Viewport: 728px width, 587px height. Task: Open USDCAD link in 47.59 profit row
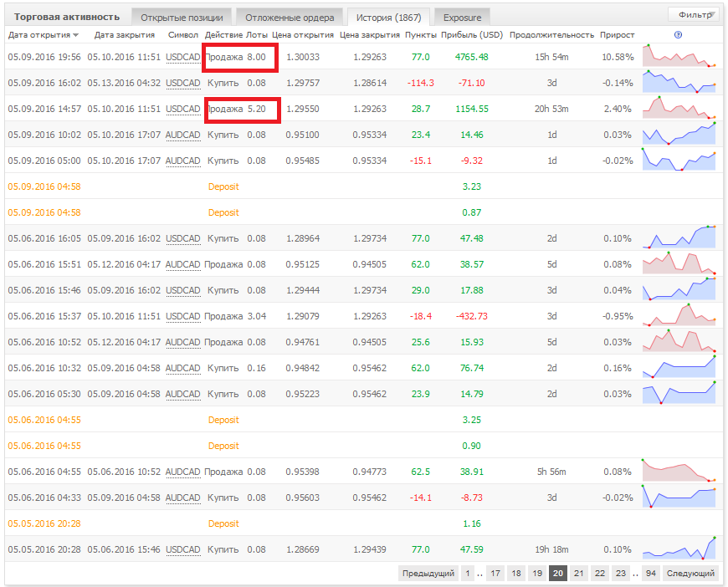(183, 550)
